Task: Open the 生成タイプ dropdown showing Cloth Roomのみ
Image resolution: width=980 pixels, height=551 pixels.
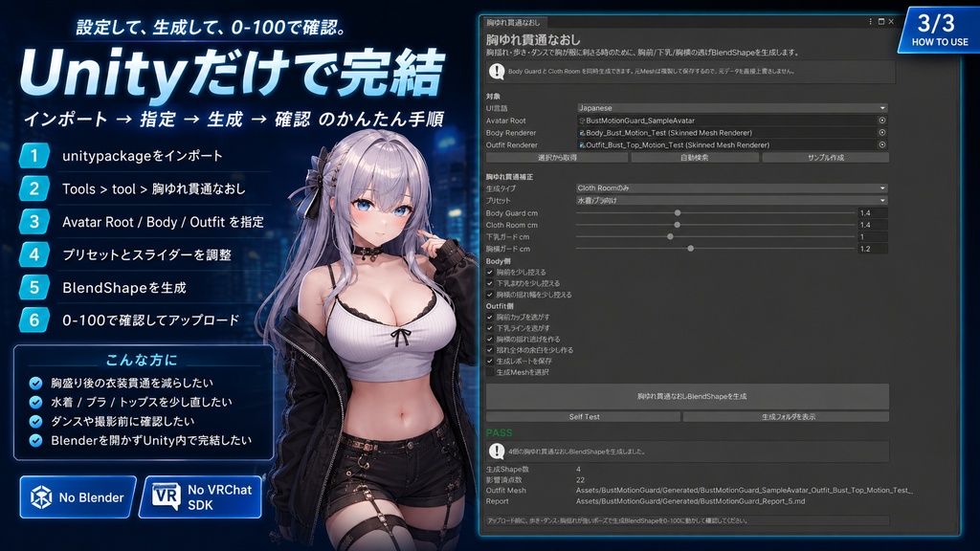Action: [731, 188]
